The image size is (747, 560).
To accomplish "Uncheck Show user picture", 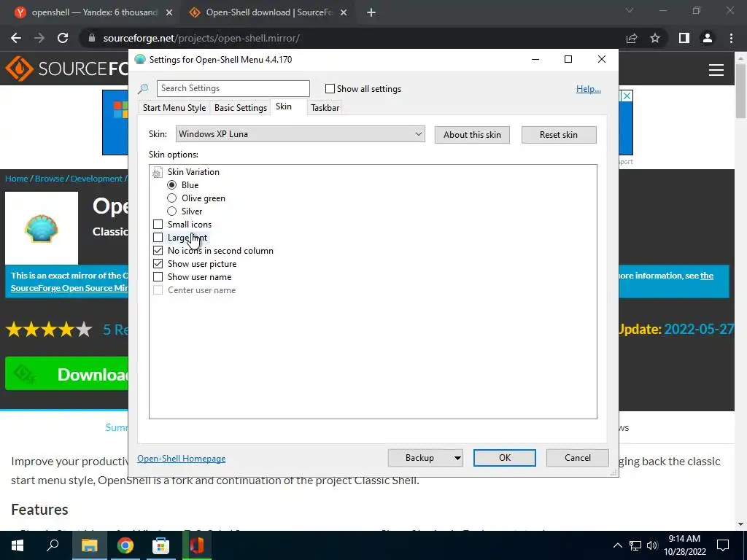I will pos(158,263).
